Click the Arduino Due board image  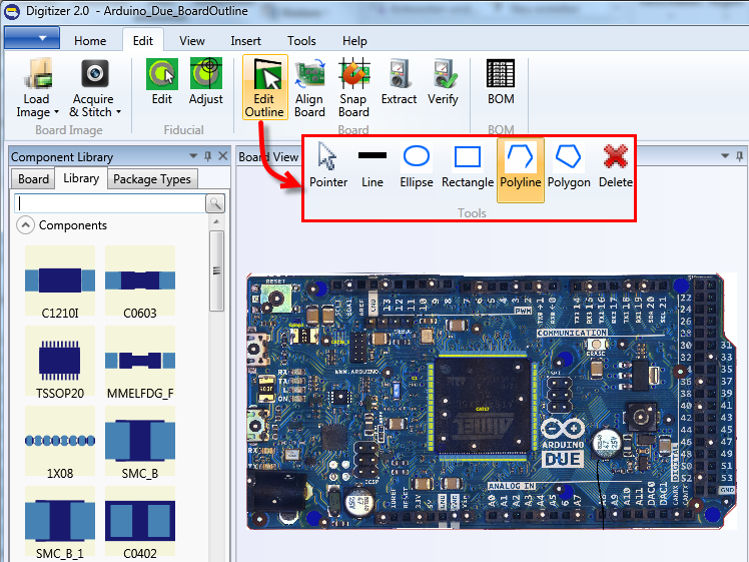click(x=491, y=402)
